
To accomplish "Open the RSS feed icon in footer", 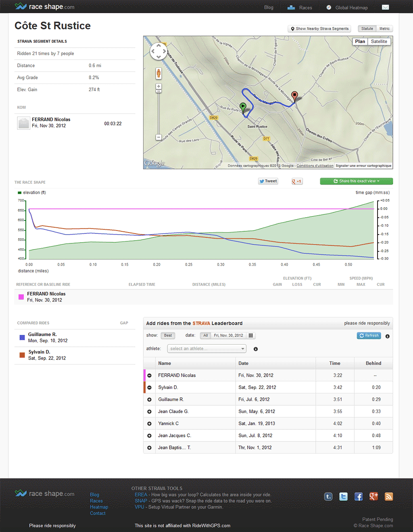I will 389,497.
